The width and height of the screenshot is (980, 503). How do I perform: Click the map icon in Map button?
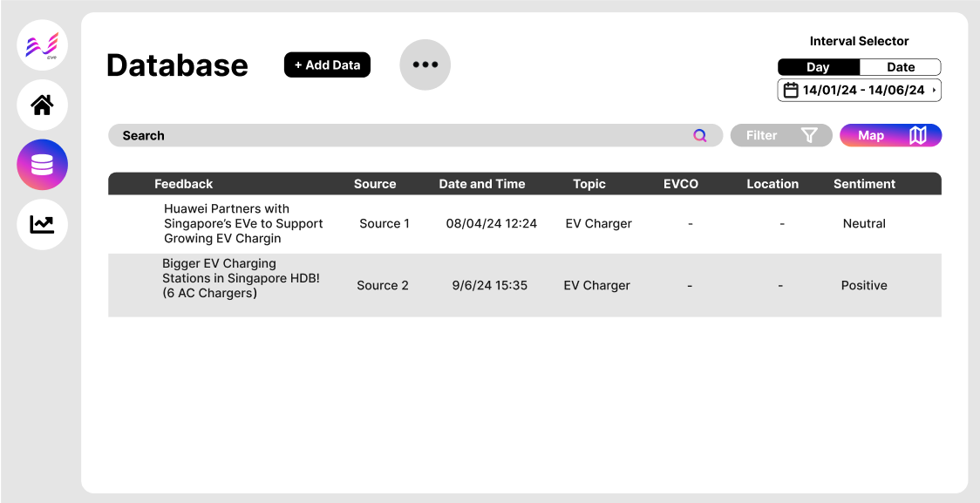tap(917, 135)
